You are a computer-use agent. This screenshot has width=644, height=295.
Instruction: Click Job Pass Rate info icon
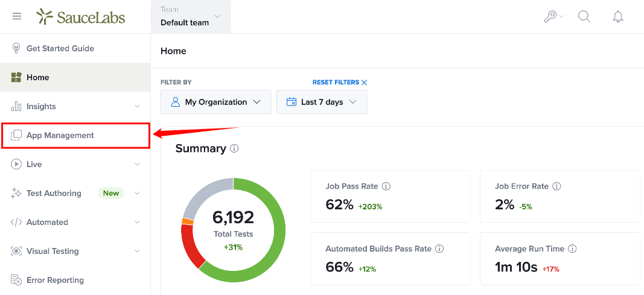click(x=386, y=186)
